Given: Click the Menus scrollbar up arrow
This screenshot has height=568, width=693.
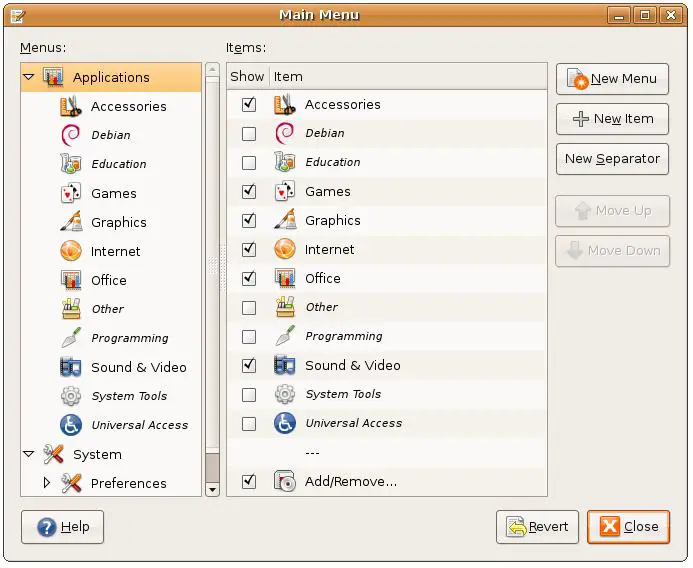Looking at the screenshot, I should click(213, 69).
